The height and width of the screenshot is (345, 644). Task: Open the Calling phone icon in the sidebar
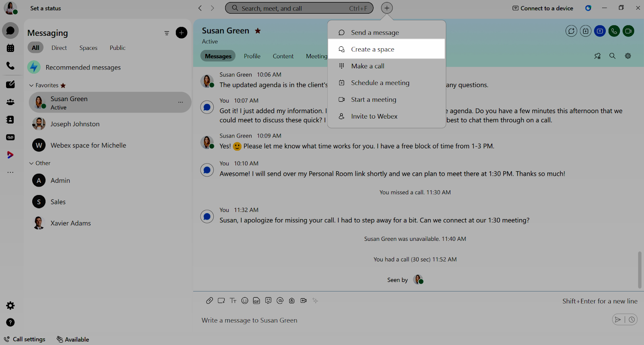tap(10, 66)
